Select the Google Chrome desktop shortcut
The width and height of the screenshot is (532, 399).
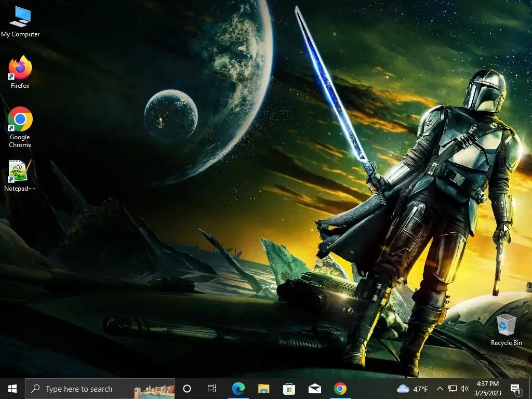(x=20, y=128)
